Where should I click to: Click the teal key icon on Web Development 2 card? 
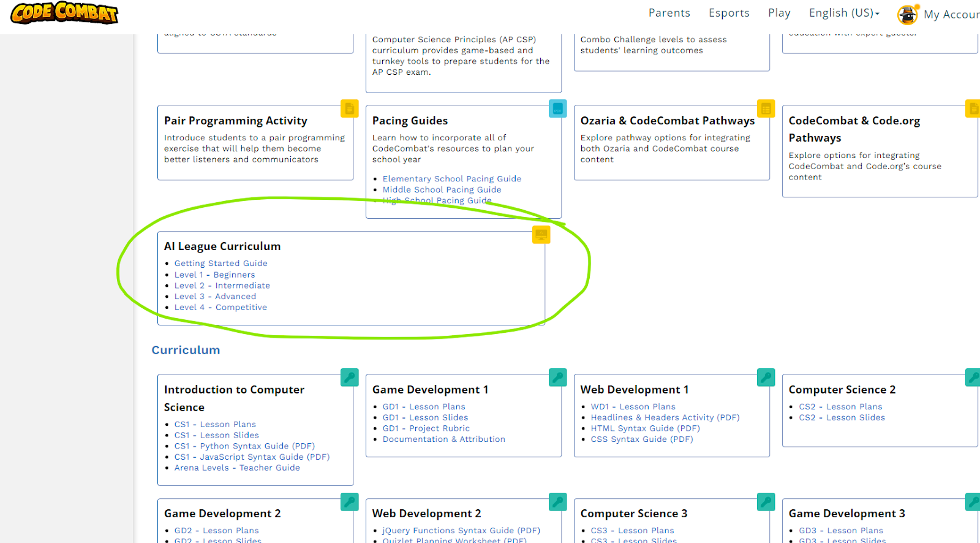tap(557, 502)
